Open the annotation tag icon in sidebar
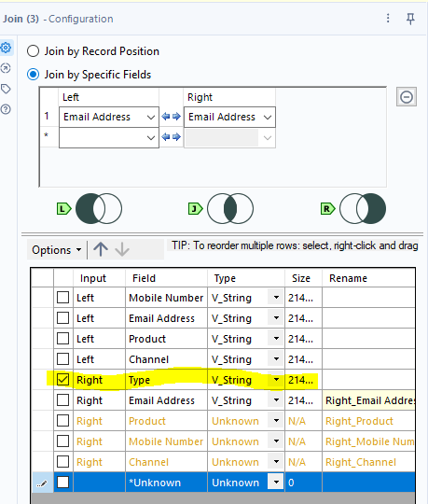Viewport: 428px width, 504px height. pyautogui.click(x=7, y=89)
